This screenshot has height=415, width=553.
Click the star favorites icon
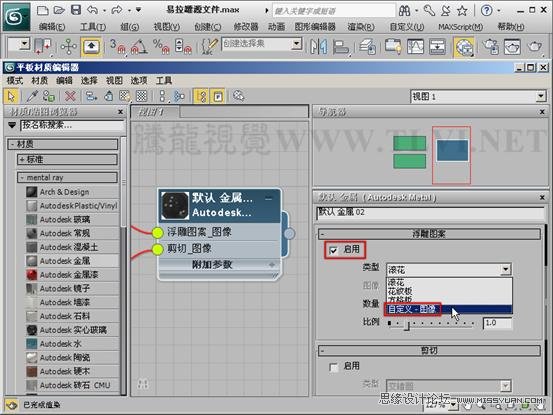pyautogui.click(x=462, y=11)
